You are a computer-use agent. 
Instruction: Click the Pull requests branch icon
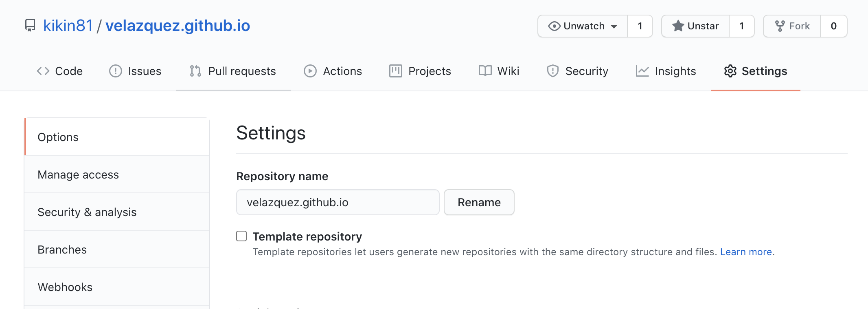tap(195, 71)
